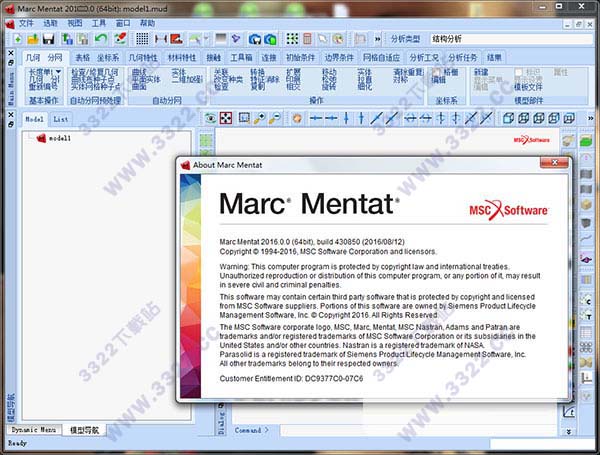Image resolution: width=600 pixels, height=455 pixels.
Task: Switch to the 初始条件 ribbon tab
Action: (x=300, y=58)
